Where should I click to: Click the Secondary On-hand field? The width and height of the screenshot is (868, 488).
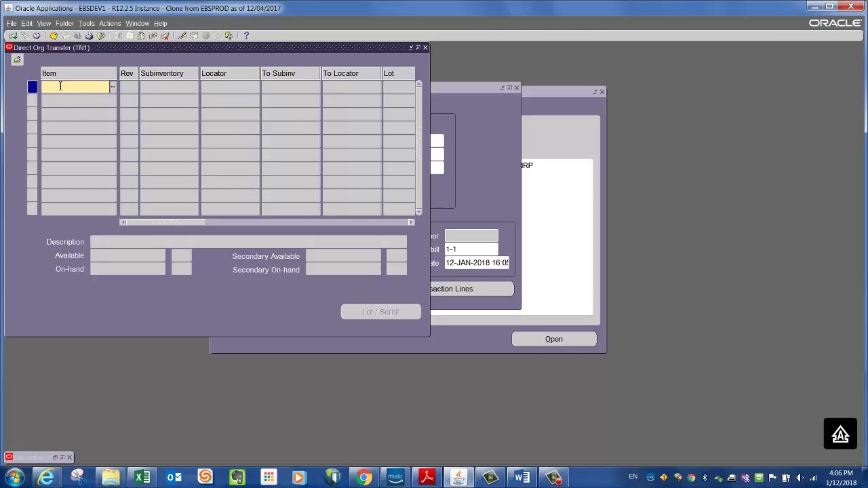pyautogui.click(x=343, y=270)
